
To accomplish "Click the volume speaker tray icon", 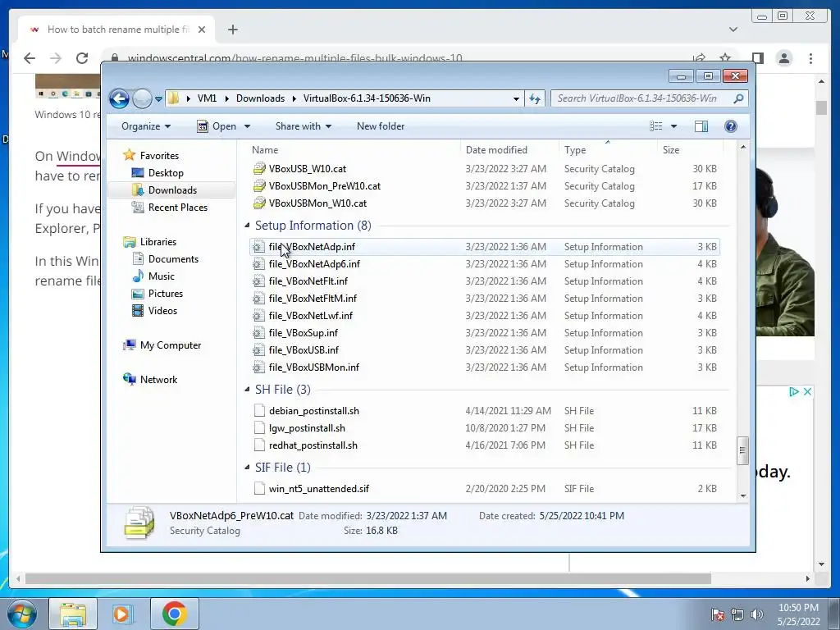I will click(756, 614).
